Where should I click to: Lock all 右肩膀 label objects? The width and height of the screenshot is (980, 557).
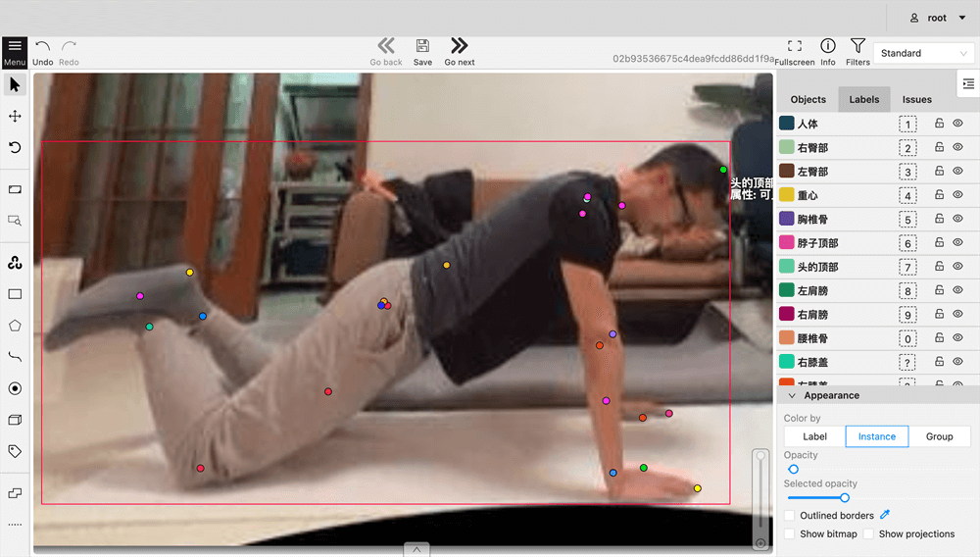pyautogui.click(x=939, y=314)
